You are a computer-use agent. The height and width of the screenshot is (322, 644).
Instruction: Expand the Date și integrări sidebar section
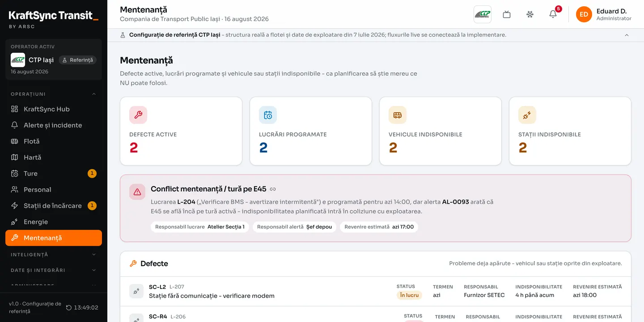(54, 270)
